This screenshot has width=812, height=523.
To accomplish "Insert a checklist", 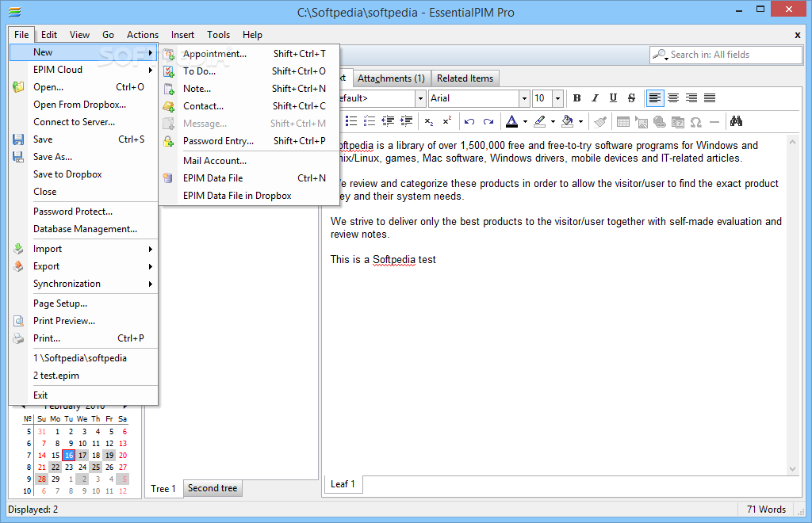I will 370,121.
